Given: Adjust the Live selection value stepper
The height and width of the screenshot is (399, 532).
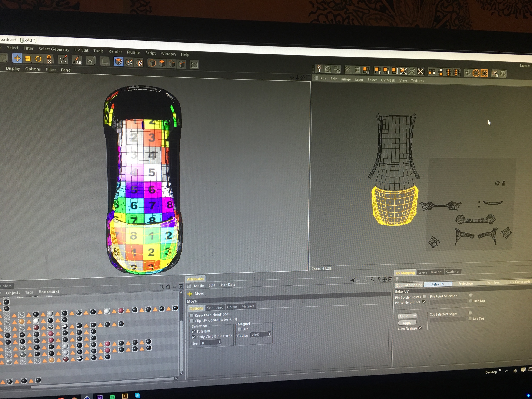Looking at the screenshot, I should coord(219,342).
